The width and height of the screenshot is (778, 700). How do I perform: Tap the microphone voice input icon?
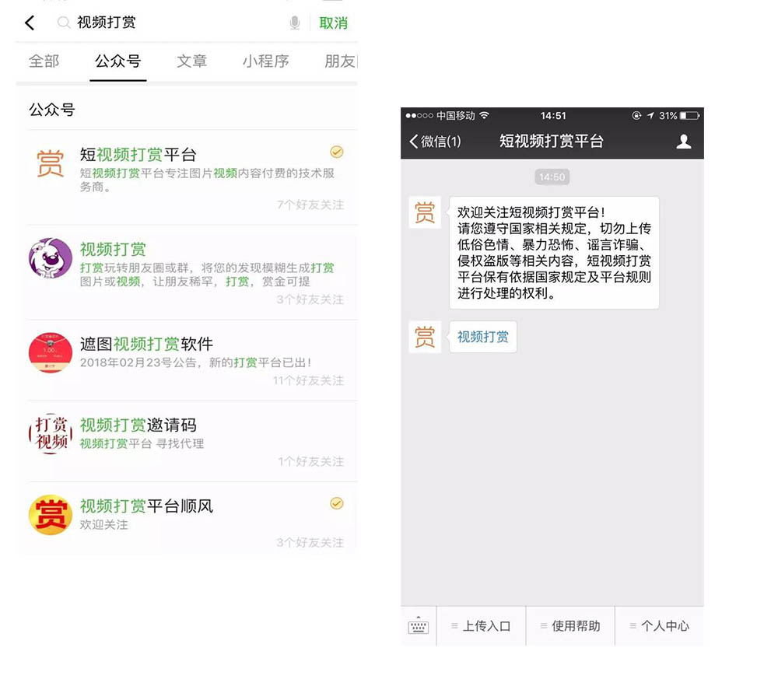pyautogui.click(x=295, y=23)
